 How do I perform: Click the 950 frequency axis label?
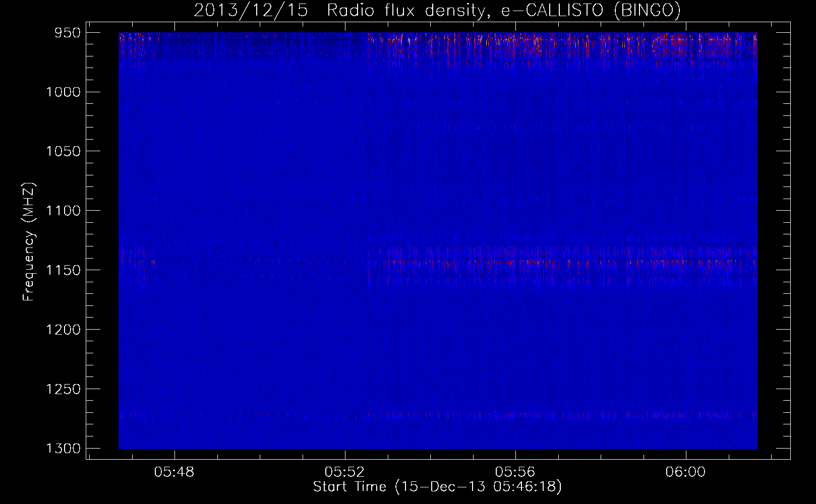point(68,33)
